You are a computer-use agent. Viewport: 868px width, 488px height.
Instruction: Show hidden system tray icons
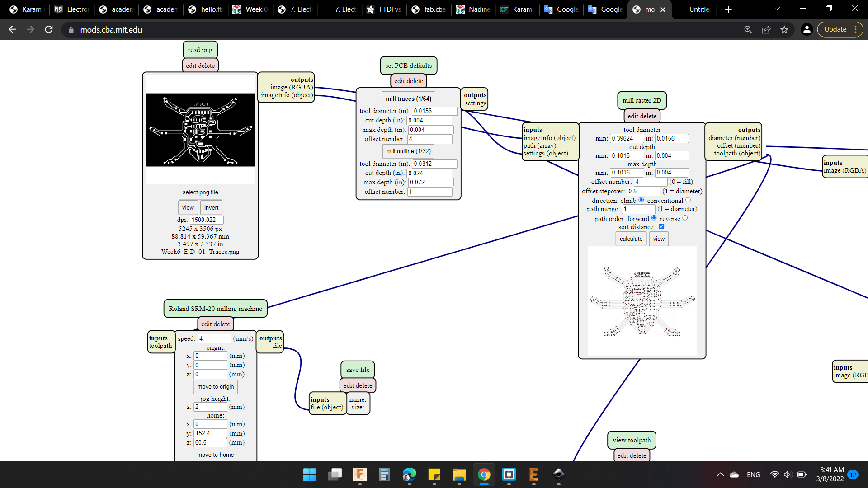pos(720,474)
